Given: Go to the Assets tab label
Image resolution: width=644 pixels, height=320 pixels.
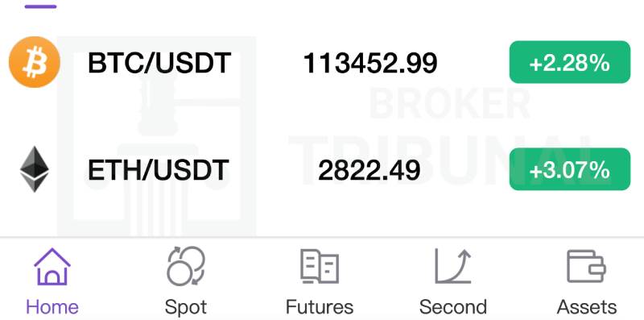Looking at the screenshot, I should (x=587, y=307).
